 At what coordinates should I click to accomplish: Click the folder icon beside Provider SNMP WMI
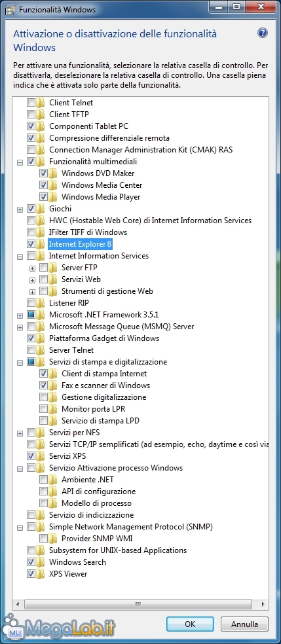click(x=52, y=539)
